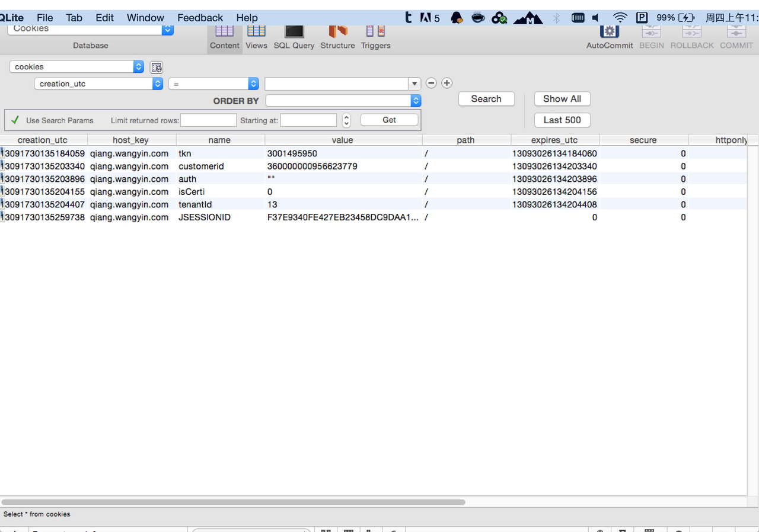Open the Tumblr 't' menu bar icon
Screen dimensions: 759x532
pyautogui.click(x=408, y=18)
